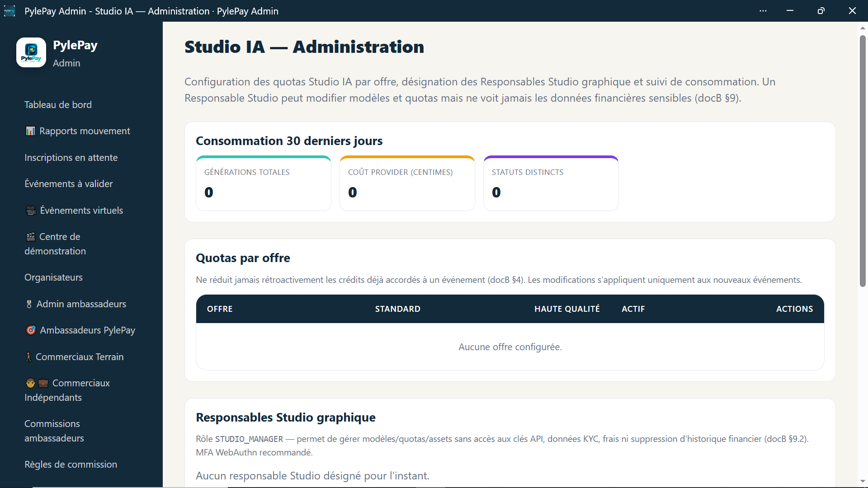Click the camera icon beside Évènements virtuels
The width and height of the screenshot is (868, 488).
(31, 211)
